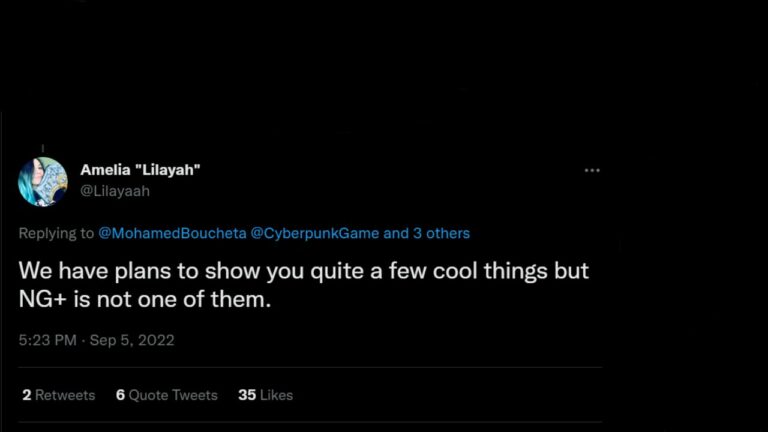768x432 pixels.
Task: Click the word "Likes" in stats row
Action: [x=276, y=395]
